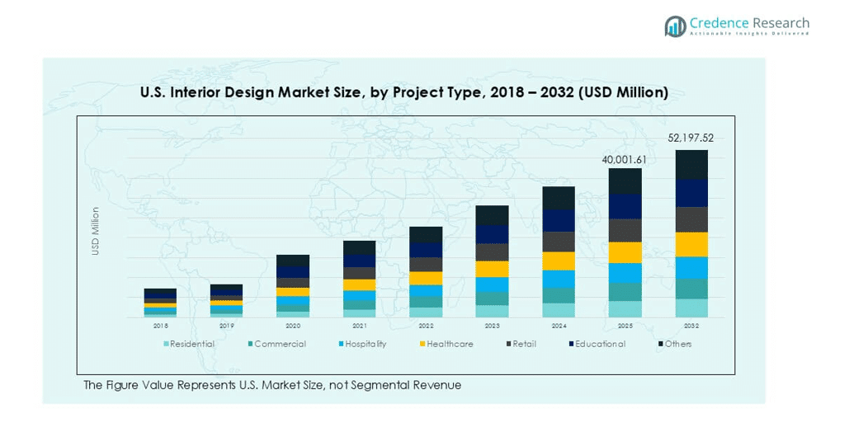Click the Residential legend color swatch
Screen dimensions: 868x437
click(166, 344)
